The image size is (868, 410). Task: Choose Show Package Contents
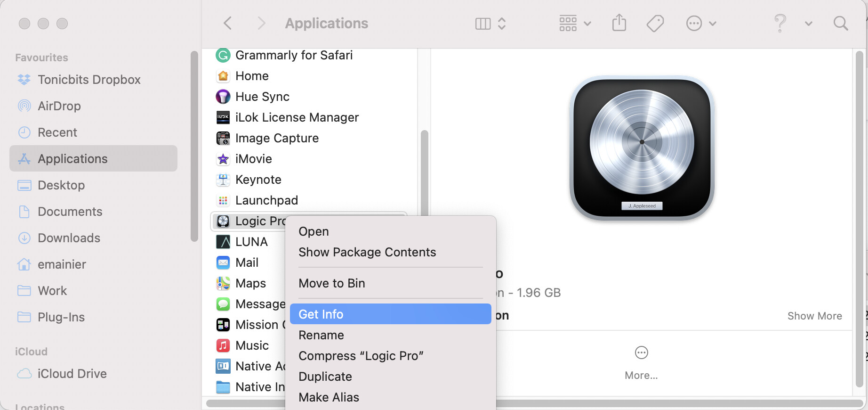pos(391,252)
